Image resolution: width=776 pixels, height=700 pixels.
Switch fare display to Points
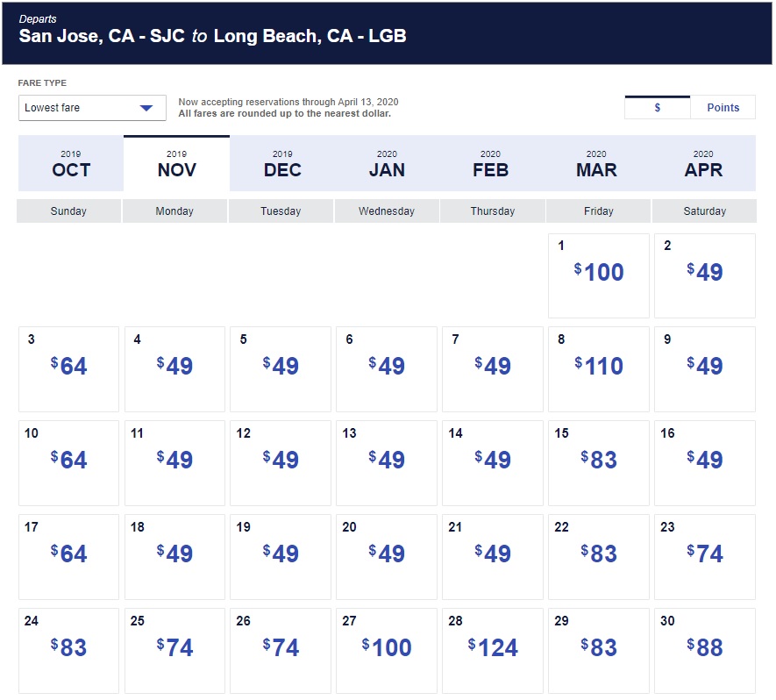pyautogui.click(x=723, y=107)
